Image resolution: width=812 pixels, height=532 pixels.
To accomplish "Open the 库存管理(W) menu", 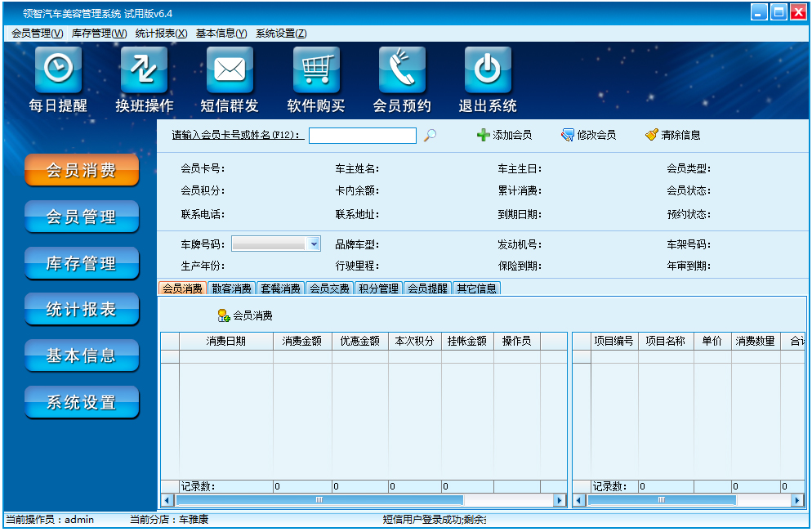I will click(x=99, y=34).
